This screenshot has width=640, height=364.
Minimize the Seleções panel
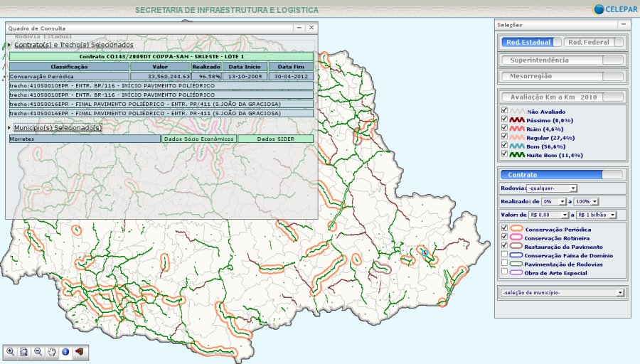tap(623, 24)
